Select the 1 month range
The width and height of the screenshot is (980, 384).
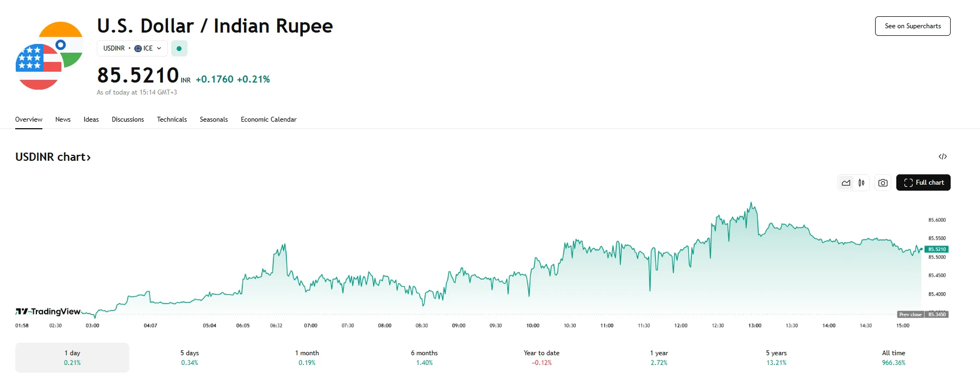(x=307, y=357)
